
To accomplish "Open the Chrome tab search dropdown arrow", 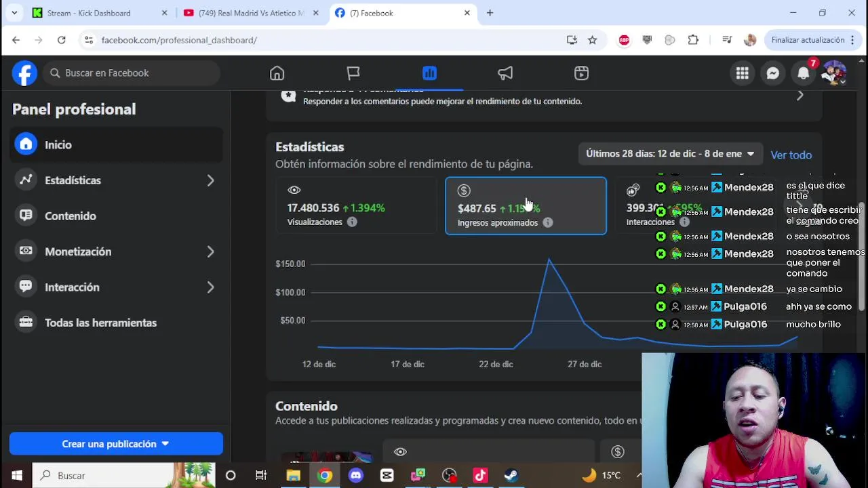I will click(x=14, y=13).
